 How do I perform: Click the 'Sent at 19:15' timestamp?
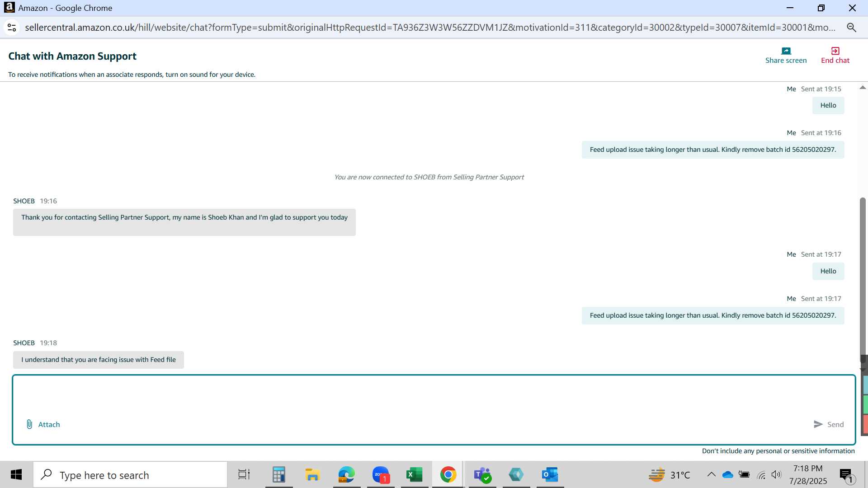[821, 89]
